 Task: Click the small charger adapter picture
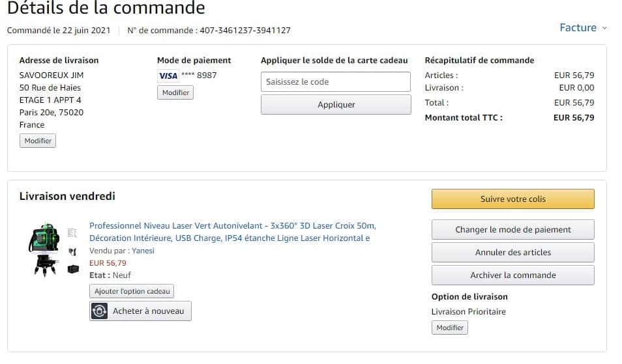[x=72, y=251]
